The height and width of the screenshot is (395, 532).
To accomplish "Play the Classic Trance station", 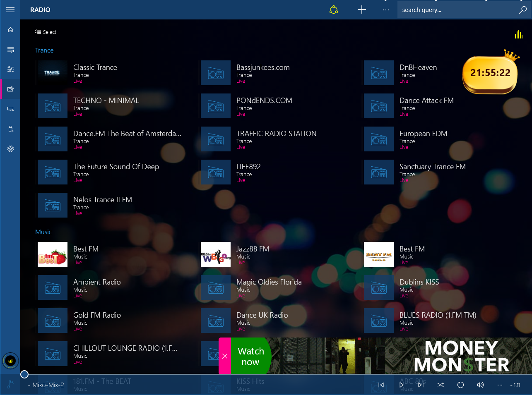I will (95, 67).
